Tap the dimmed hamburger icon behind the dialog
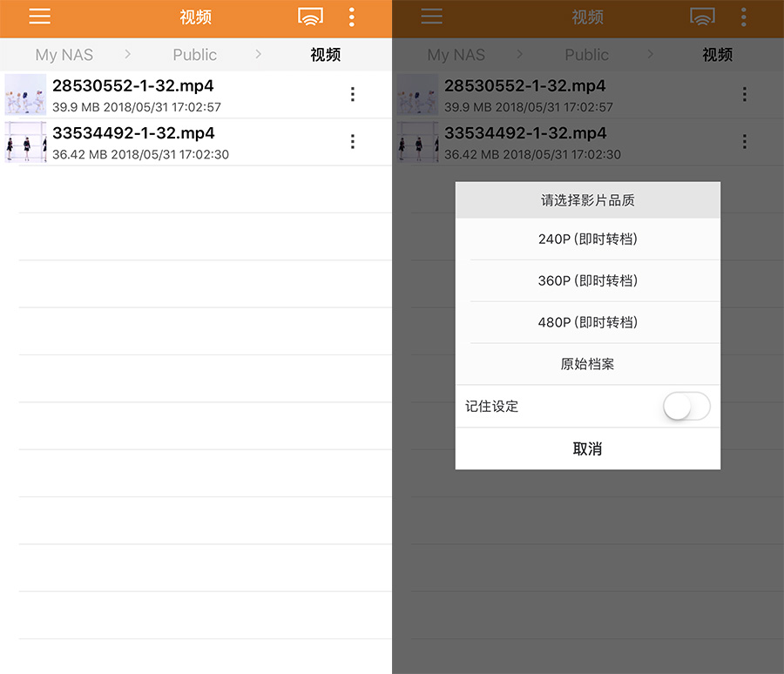Viewport: 784px width, 674px height. (431, 17)
